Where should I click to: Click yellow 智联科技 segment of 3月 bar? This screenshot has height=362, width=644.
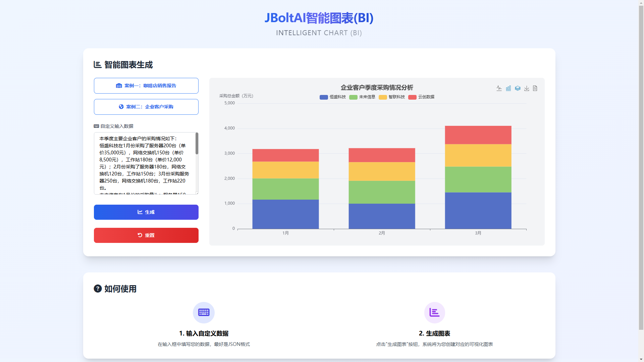pos(478,155)
